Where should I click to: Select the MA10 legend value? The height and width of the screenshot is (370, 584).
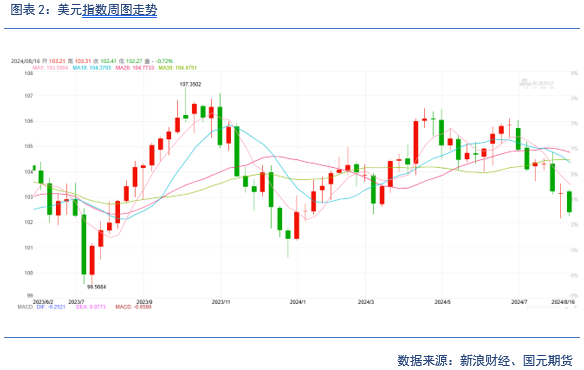(x=92, y=68)
